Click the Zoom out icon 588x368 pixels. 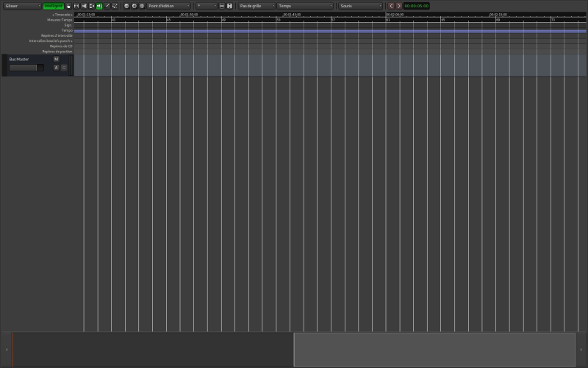pos(126,6)
